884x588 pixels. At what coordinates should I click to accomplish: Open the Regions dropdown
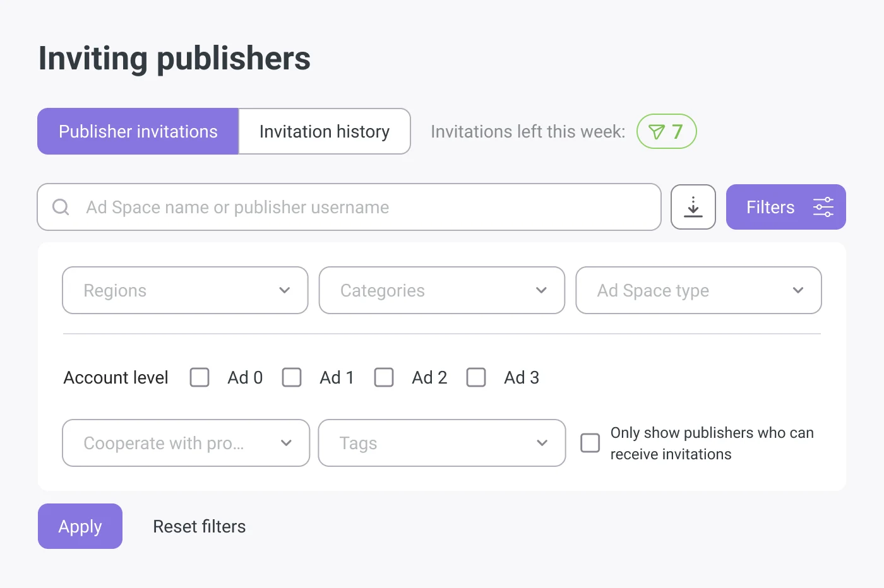point(185,290)
